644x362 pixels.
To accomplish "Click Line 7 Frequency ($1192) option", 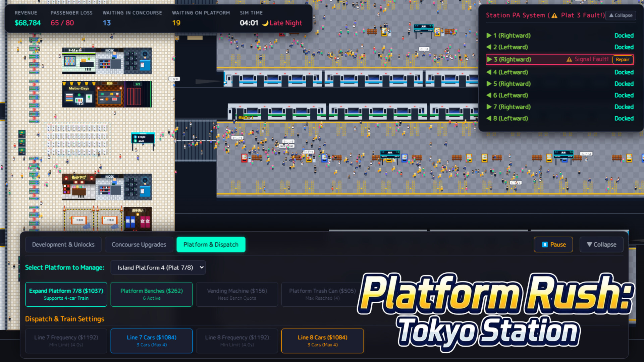I will [x=66, y=341].
